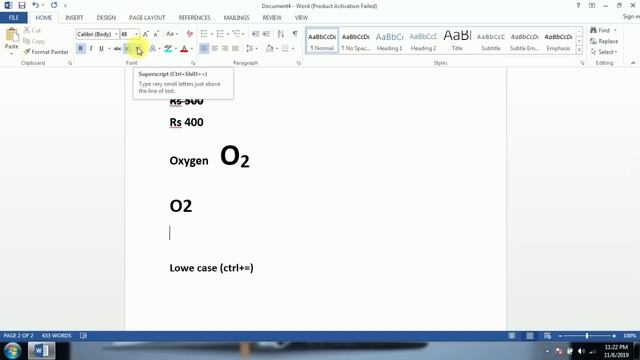Increase paragraph indent
Viewport: 640px width, 360px height.
[266, 34]
